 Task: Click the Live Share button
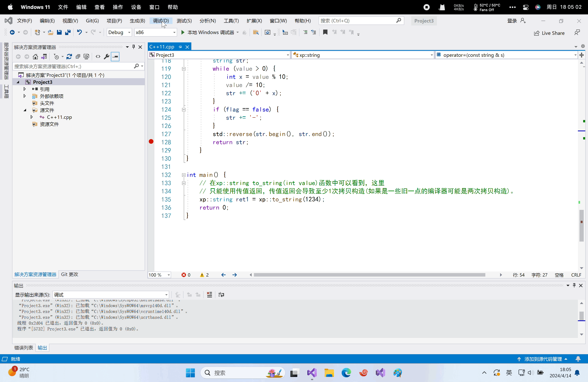[549, 33]
